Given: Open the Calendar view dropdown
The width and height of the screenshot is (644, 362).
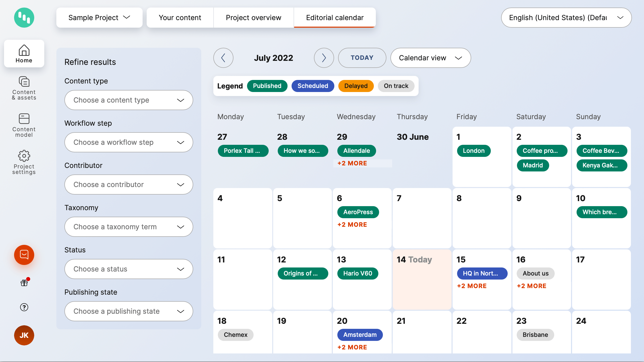Looking at the screenshot, I should point(430,58).
